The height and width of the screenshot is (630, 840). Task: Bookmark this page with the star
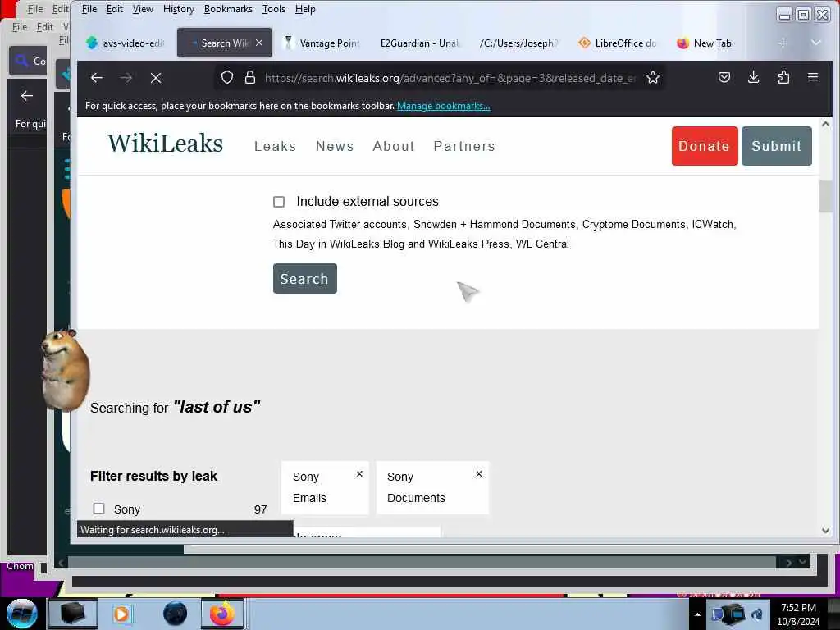pos(652,78)
